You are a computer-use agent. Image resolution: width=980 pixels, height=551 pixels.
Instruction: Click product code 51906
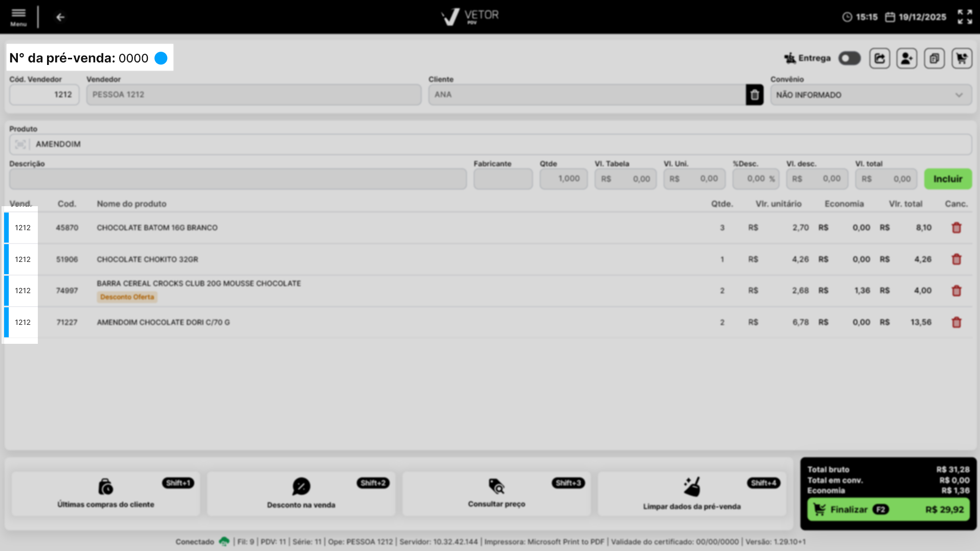click(67, 259)
